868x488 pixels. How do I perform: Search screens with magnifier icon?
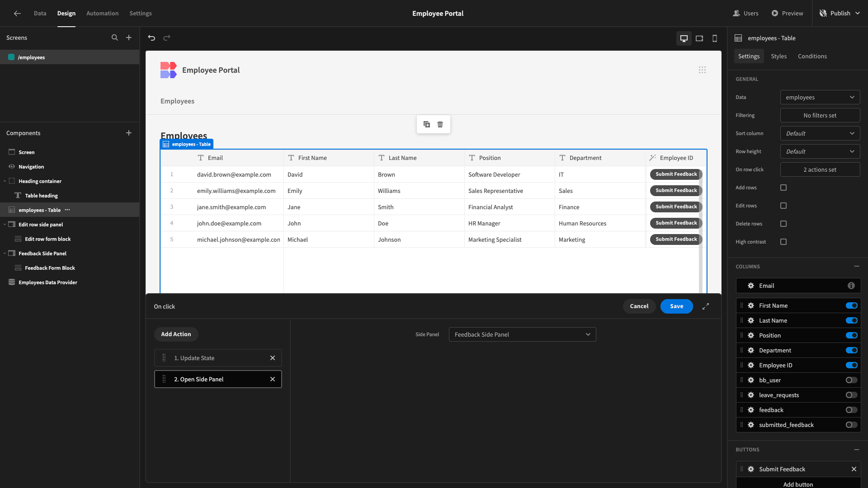point(115,38)
